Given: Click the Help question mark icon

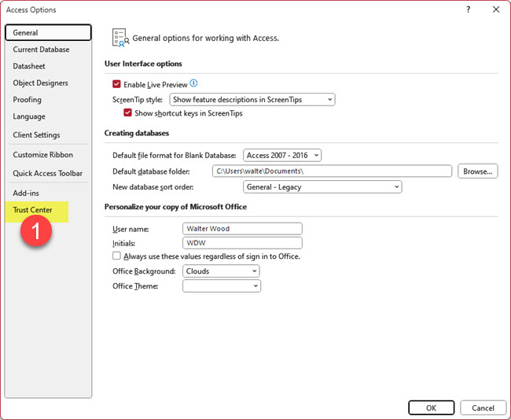Looking at the screenshot, I should click(x=469, y=9).
